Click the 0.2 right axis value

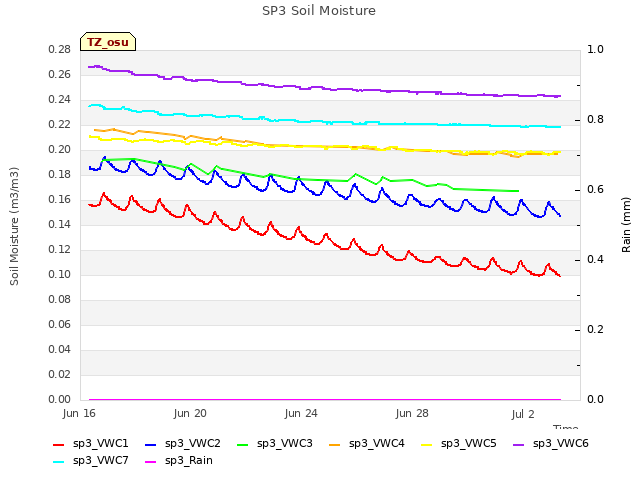[595, 330]
